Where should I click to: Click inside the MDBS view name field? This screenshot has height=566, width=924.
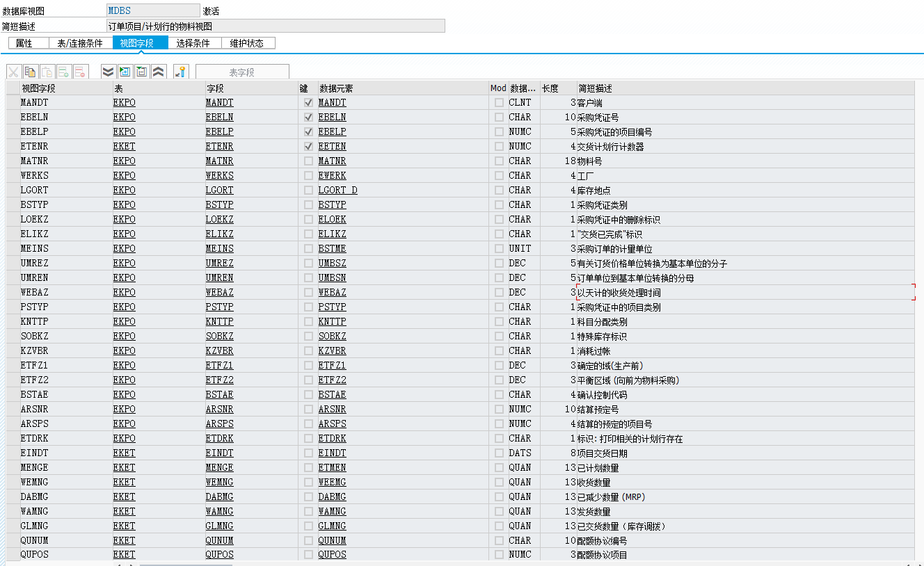152,10
